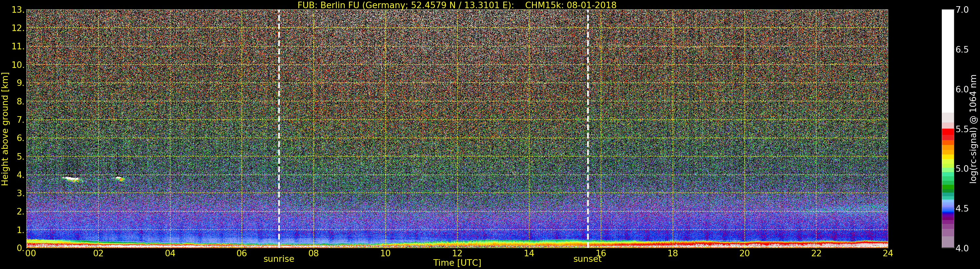Screen dimensions: 980x269
Task: Click the white upper section of the colorbar
Action: click(x=947, y=61)
